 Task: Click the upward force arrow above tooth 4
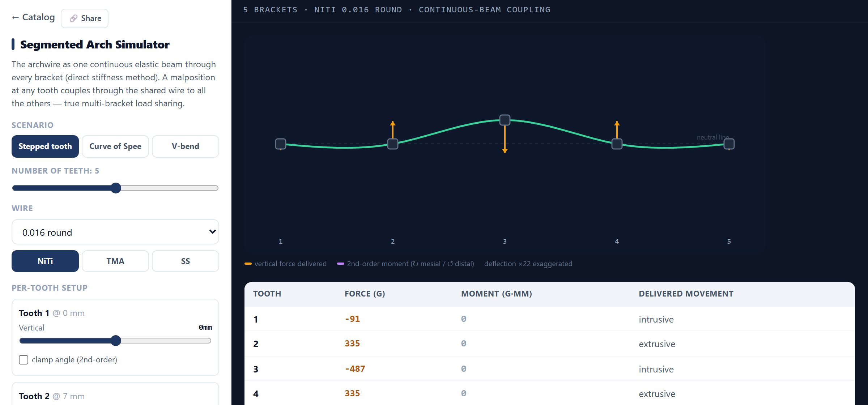(x=617, y=129)
